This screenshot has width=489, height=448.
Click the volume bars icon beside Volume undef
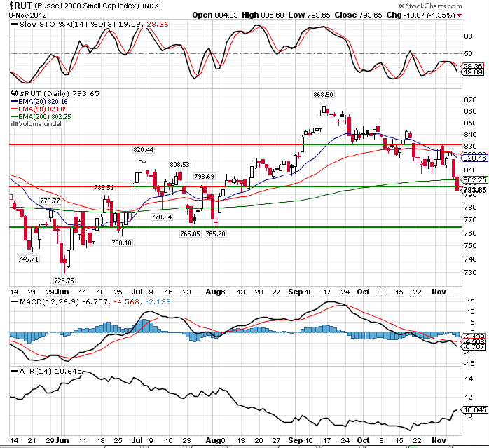(x=14, y=124)
